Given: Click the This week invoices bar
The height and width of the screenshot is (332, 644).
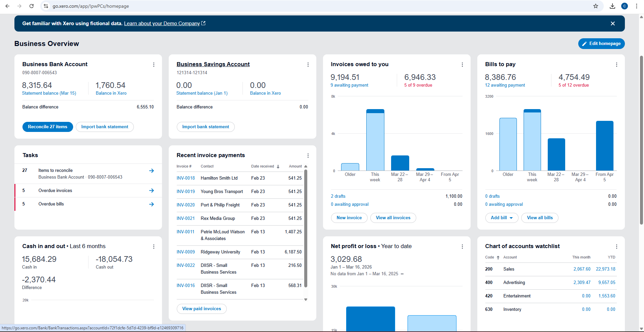Looking at the screenshot, I should [x=375, y=140].
